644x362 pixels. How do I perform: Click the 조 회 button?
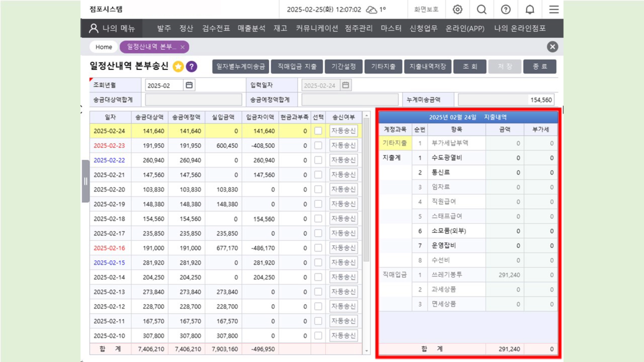tap(470, 66)
